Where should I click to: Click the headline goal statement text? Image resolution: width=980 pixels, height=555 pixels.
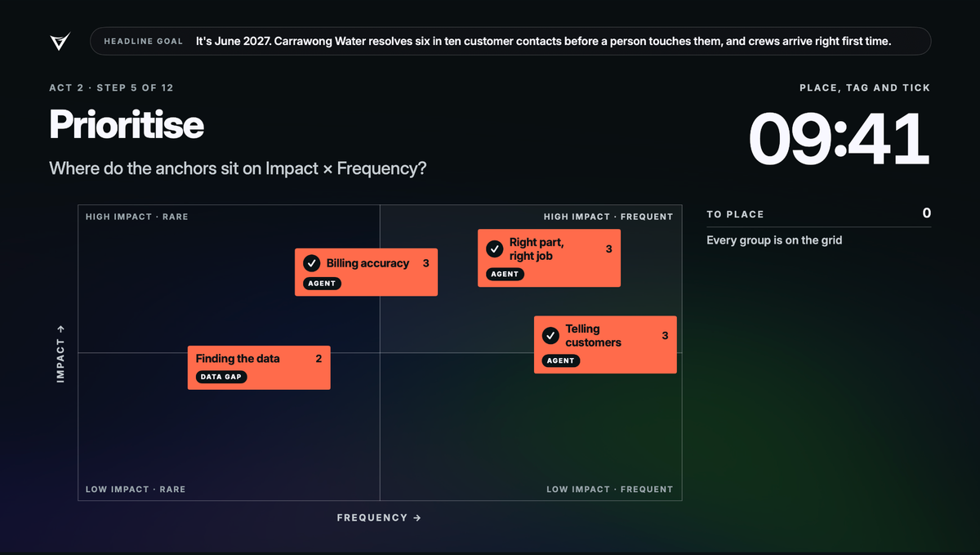[543, 41]
